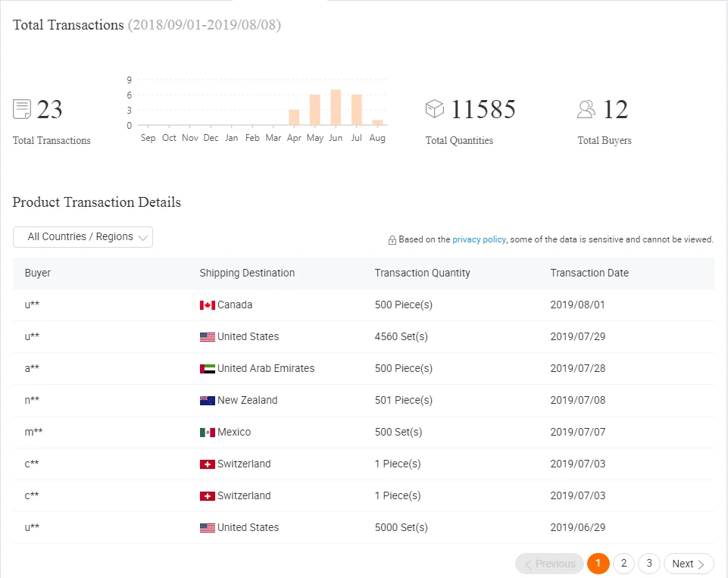Image resolution: width=728 pixels, height=578 pixels.
Task: Jump to page 3 of transactions
Action: (649, 564)
